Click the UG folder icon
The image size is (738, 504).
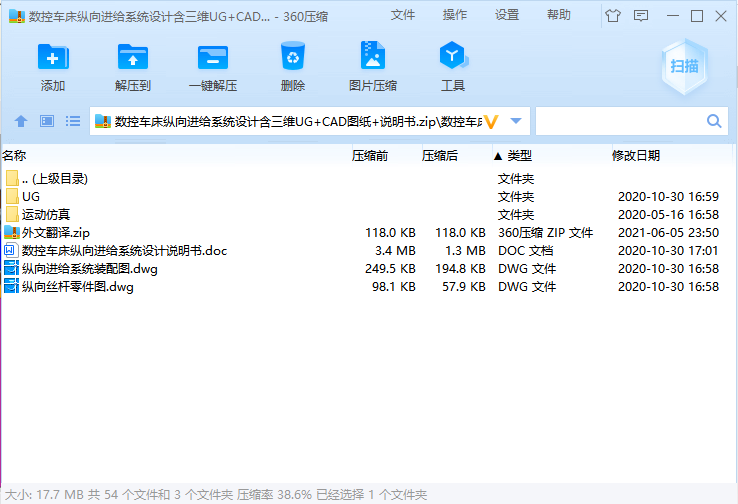point(12,196)
